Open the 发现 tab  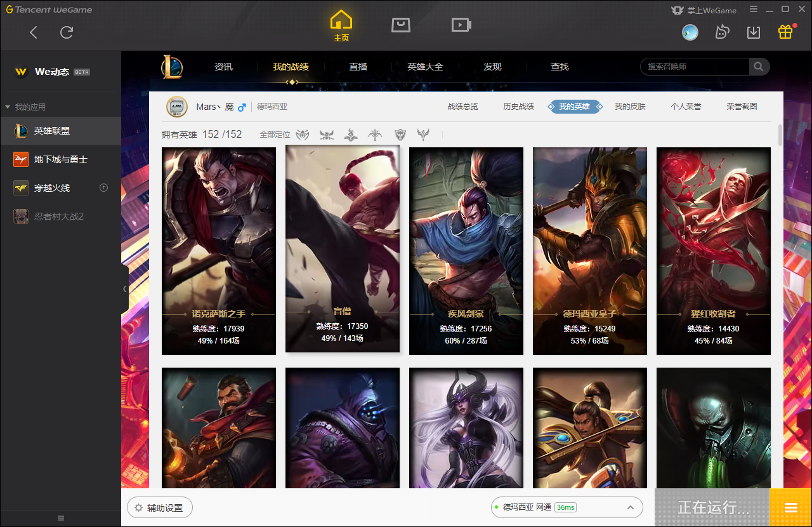492,67
